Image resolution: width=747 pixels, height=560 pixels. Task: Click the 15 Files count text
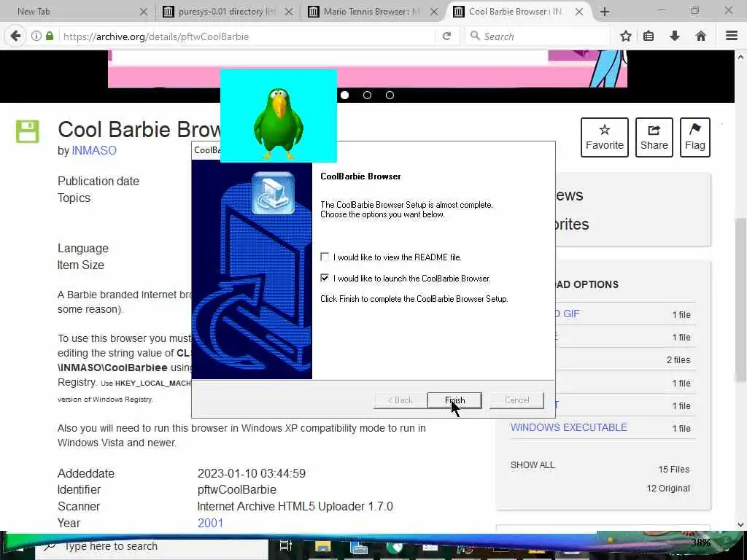click(673, 470)
